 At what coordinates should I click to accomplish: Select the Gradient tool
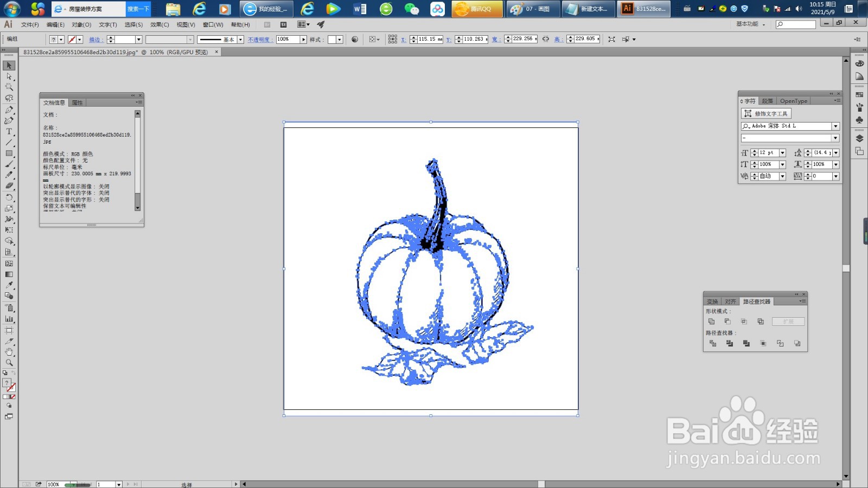pos(9,274)
